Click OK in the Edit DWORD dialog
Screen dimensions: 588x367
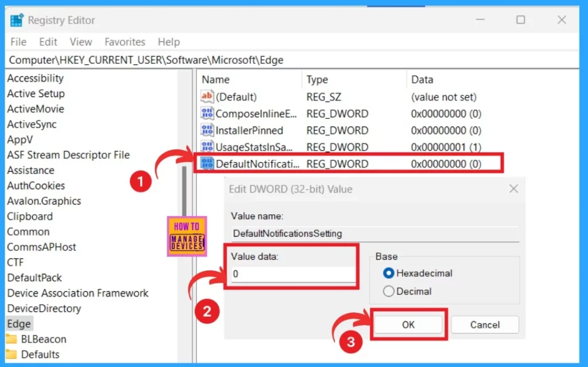click(x=408, y=324)
